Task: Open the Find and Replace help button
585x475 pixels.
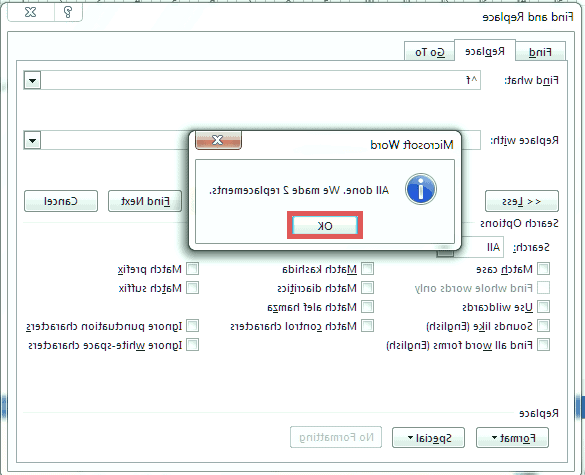Action: click(x=68, y=12)
